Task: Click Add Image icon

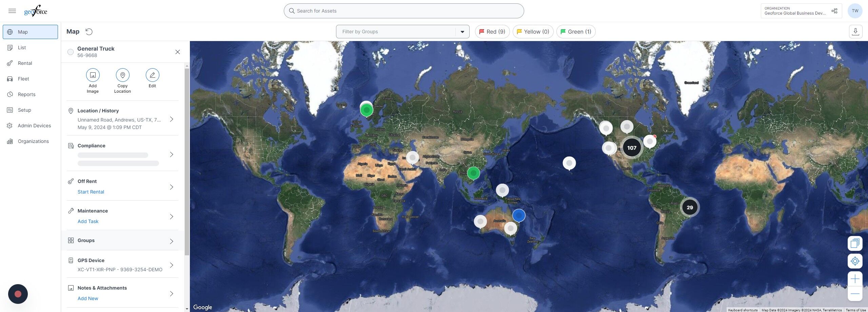Action: point(93,75)
